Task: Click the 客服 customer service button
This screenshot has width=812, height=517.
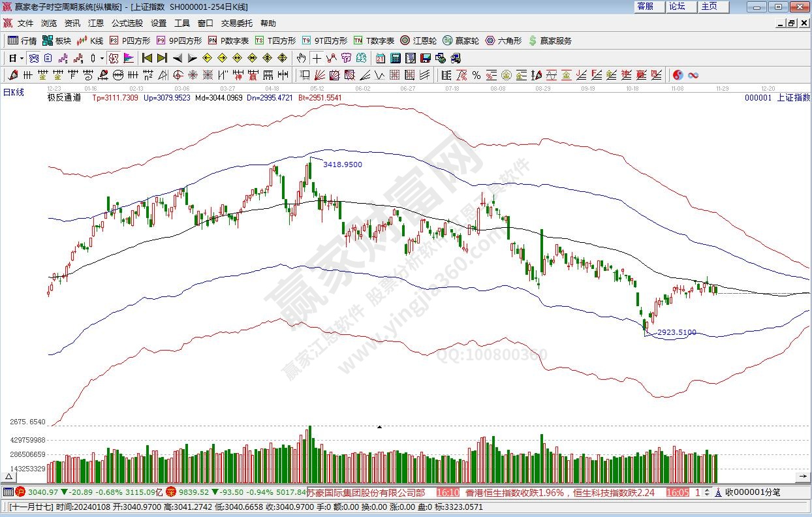Action: pyautogui.click(x=645, y=7)
